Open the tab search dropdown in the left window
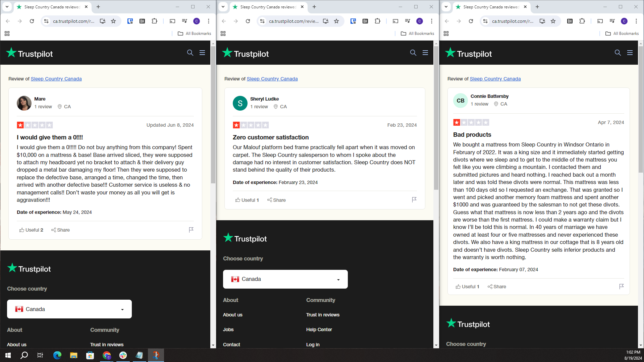Image resolution: width=644 pixels, height=362 pixels. (7, 7)
